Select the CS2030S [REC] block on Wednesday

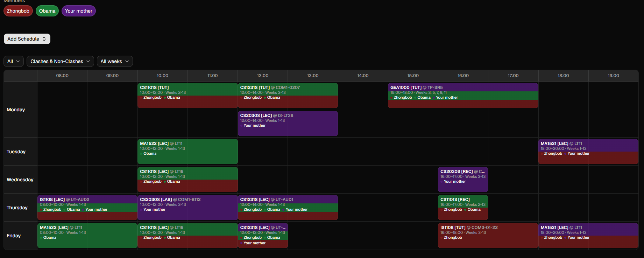click(463, 180)
